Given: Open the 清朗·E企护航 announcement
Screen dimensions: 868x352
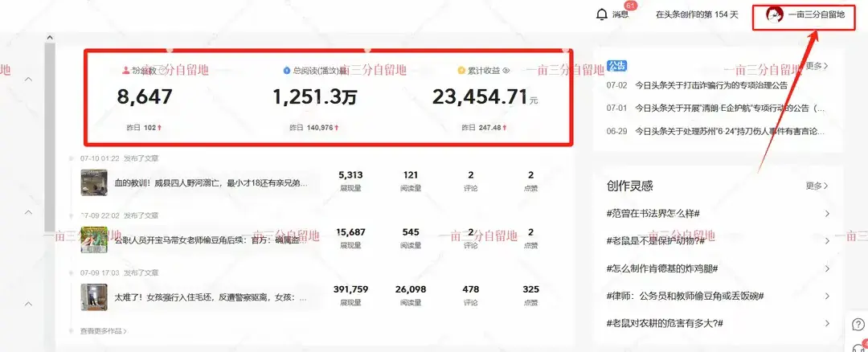Looking at the screenshot, I should click(730, 108).
